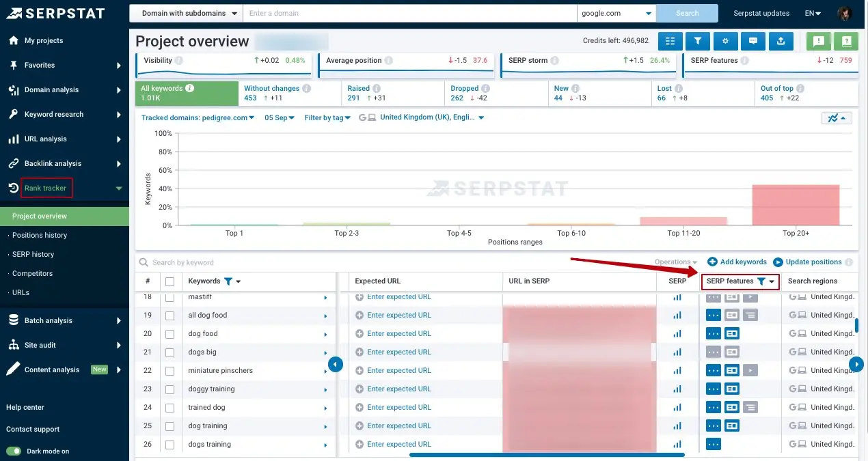Open the Site audit menu
Viewport: 868px width, 461px height.
tap(64, 345)
